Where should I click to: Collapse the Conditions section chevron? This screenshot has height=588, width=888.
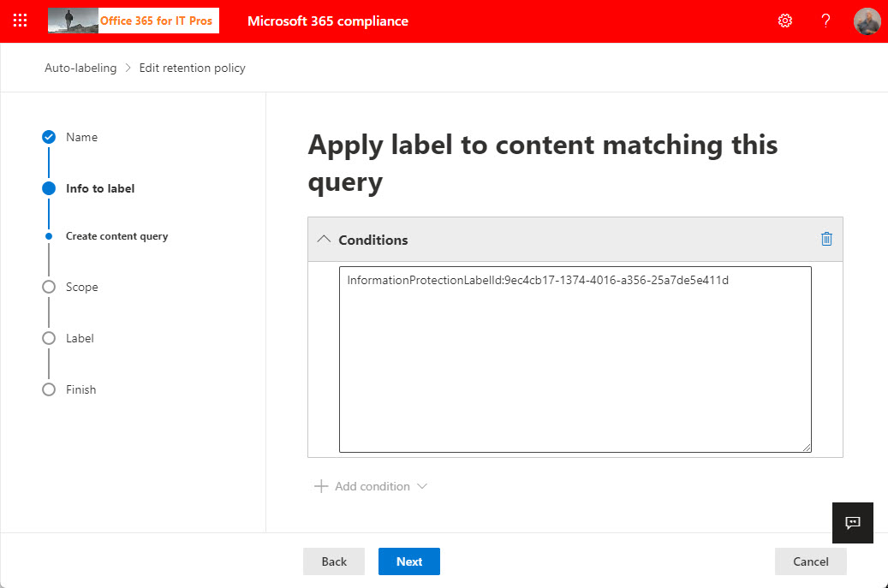click(323, 240)
